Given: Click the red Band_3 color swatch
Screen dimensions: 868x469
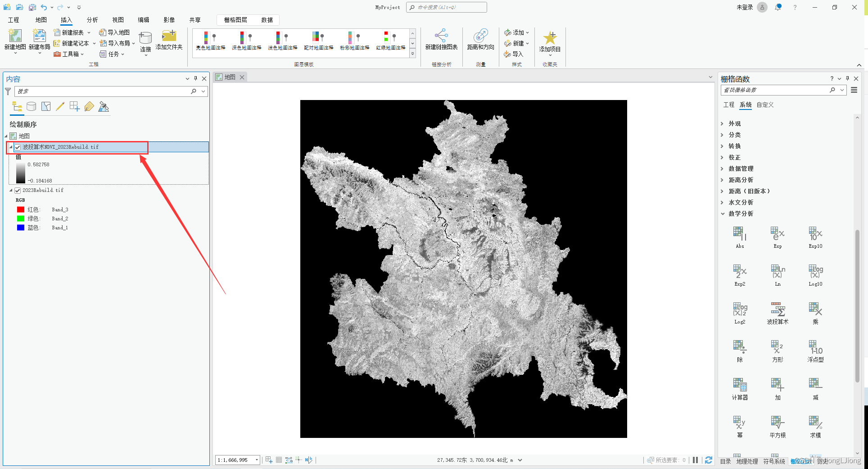Looking at the screenshot, I should click(x=21, y=209).
